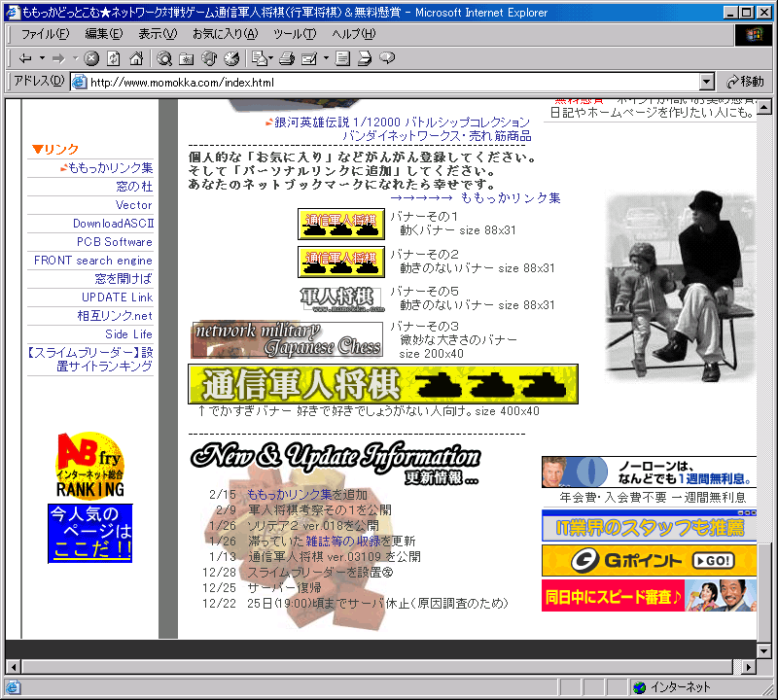Screen dimensions: 778x700
Task: Click the blue 今人気のページはここだ!! banner
Action: (x=90, y=534)
